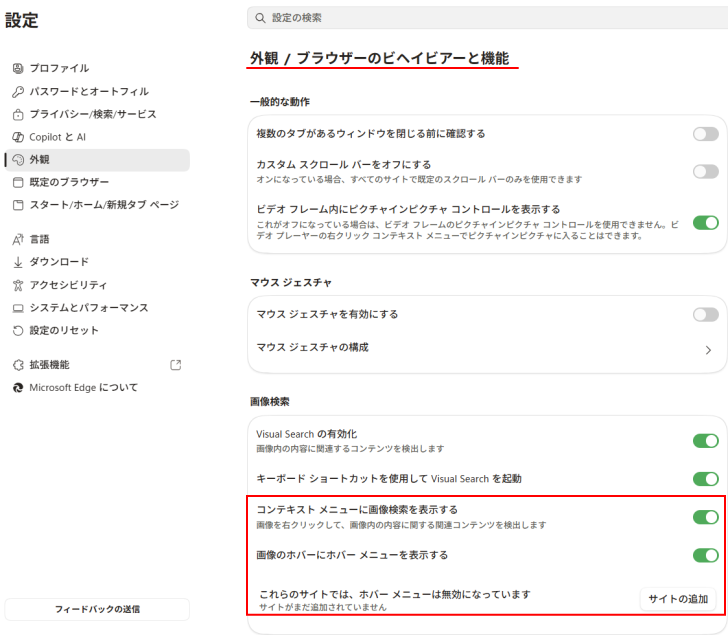Click the 画像検索 section heading
This screenshot has width=728, height=635.
(270, 402)
